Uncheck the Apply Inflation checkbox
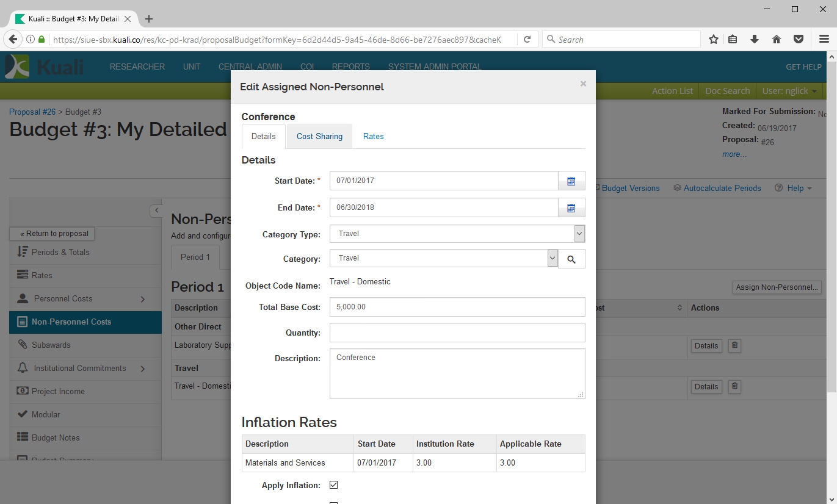This screenshot has height=504, width=837. pos(333,485)
